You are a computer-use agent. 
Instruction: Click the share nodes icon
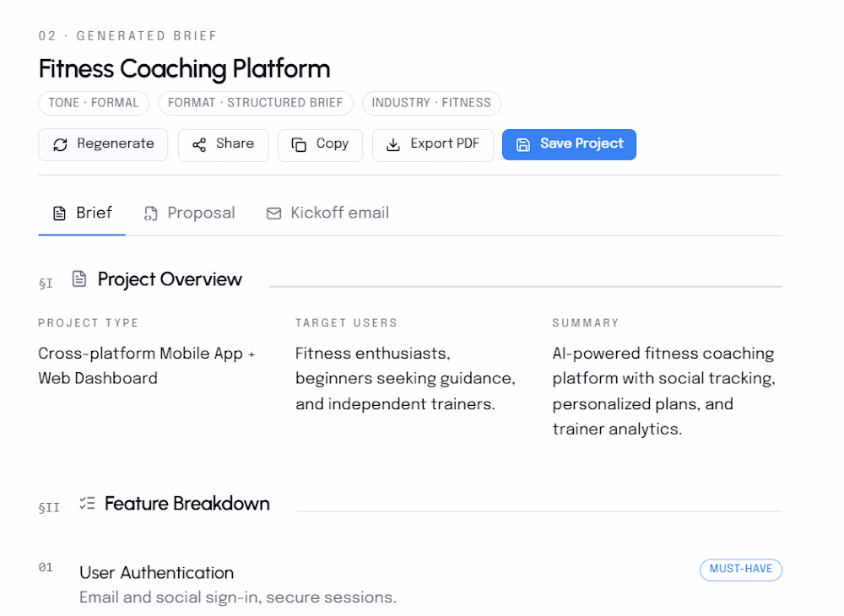[x=199, y=145]
